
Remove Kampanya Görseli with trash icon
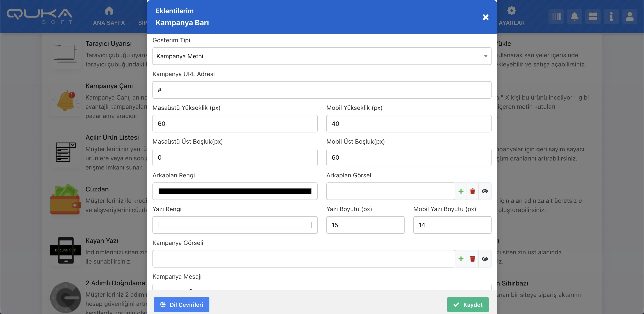tap(472, 259)
